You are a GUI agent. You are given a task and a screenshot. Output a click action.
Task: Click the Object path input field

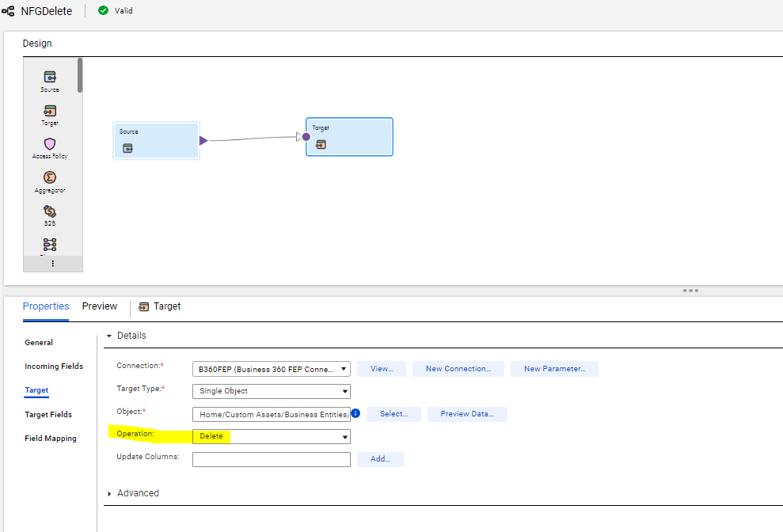[x=271, y=414]
